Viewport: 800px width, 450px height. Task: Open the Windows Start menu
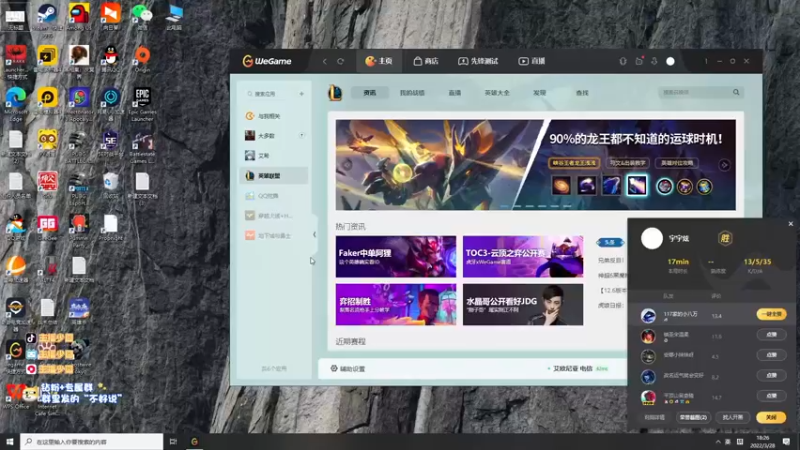click(10, 442)
